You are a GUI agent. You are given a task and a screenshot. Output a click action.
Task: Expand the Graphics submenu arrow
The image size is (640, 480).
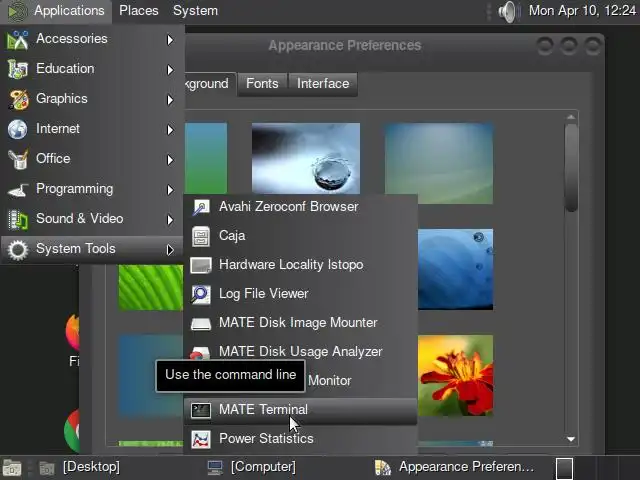(170, 100)
